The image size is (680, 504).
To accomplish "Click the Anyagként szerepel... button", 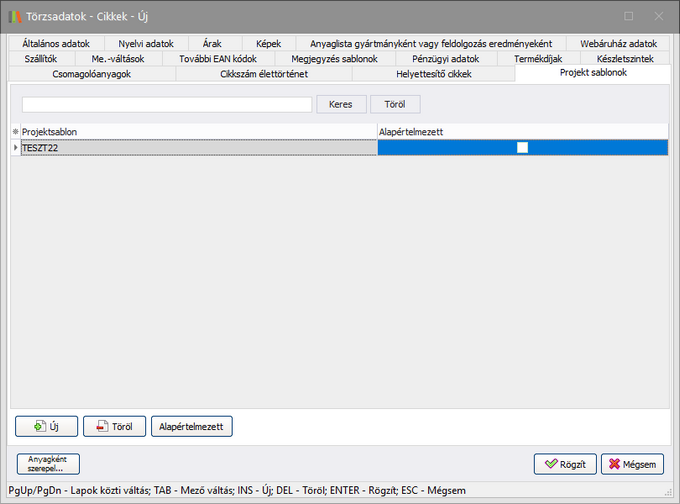I will [x=48, y=463].
